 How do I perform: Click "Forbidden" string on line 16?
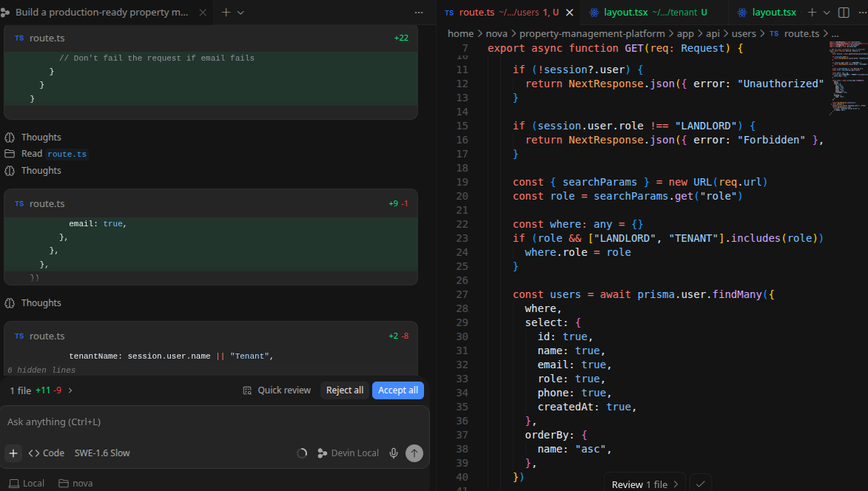coord(772,140)
